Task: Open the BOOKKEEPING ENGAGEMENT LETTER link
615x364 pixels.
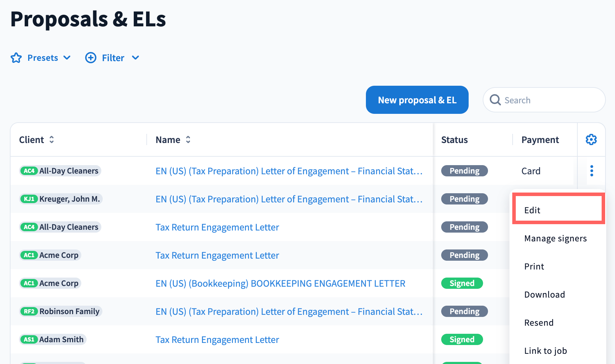Action: click(280, 284)
